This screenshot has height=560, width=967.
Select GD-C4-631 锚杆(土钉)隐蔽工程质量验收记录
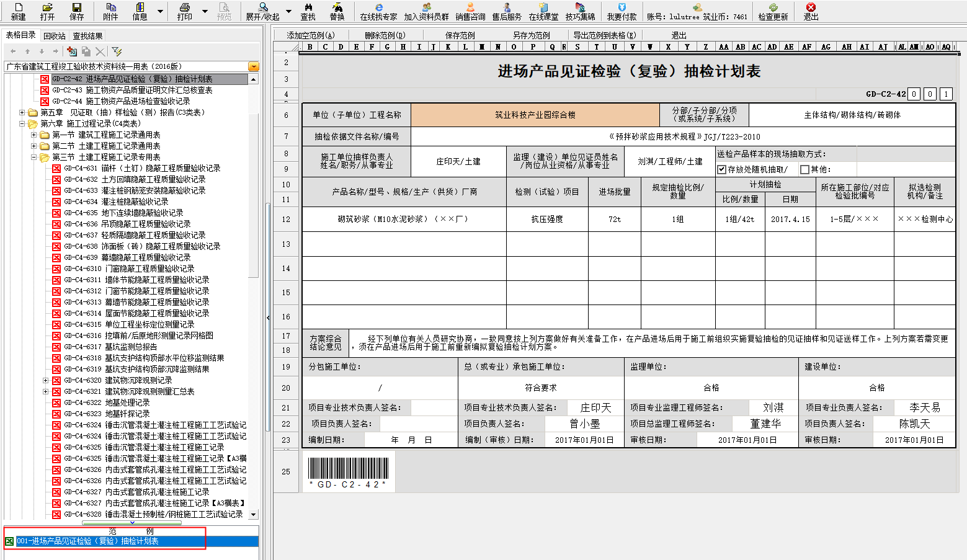tap(142, 168)
